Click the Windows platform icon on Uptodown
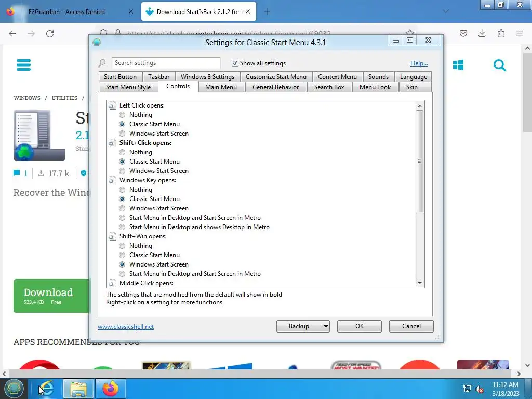532x399 pixels. (458, 65)
